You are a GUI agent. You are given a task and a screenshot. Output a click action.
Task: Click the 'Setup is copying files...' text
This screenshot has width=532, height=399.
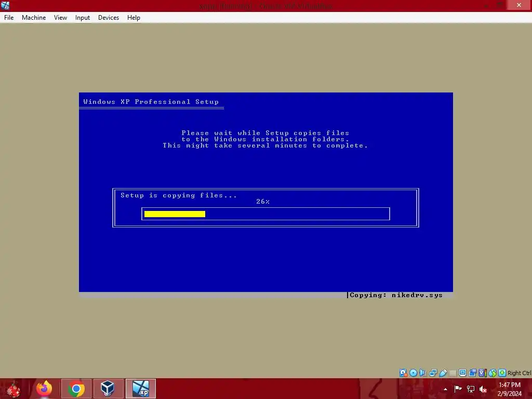click(x=179, y=195)
